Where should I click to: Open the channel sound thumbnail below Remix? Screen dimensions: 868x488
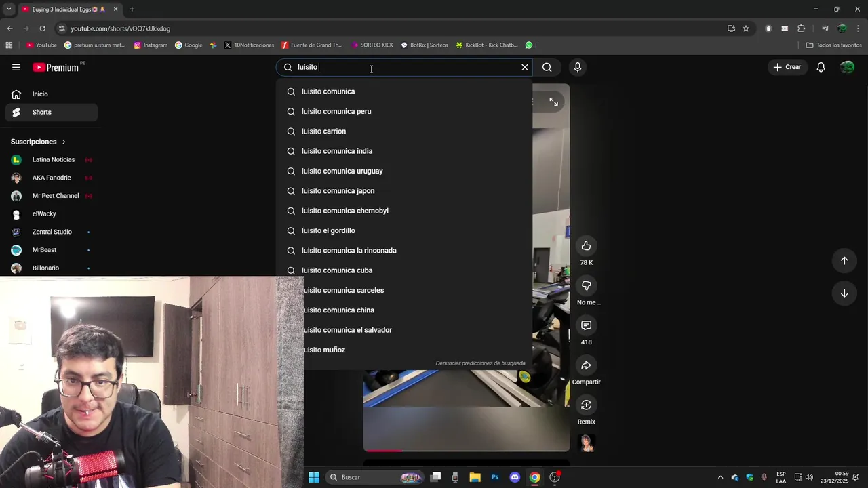[587, 443]
